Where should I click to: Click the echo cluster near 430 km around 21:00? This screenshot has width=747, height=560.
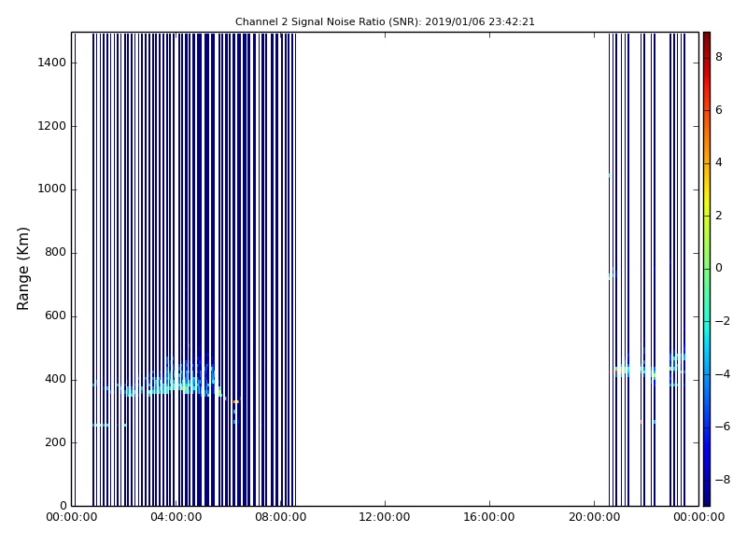[x=622, y=370]
